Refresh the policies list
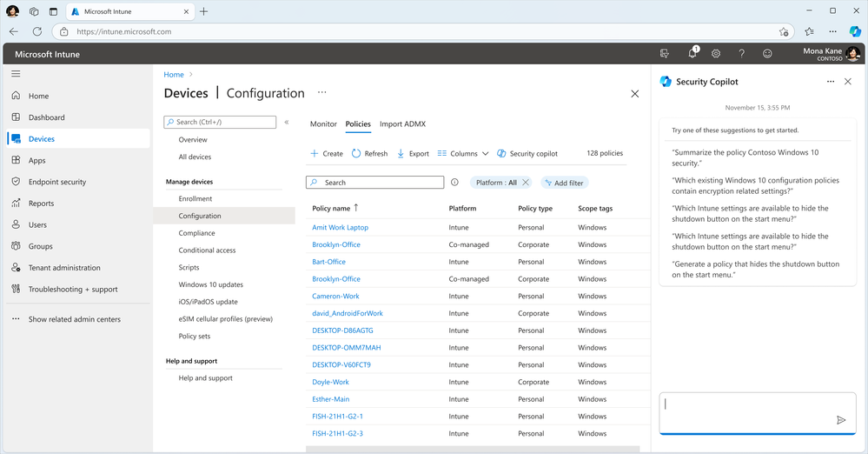868x454 pixels. [370, 154]
